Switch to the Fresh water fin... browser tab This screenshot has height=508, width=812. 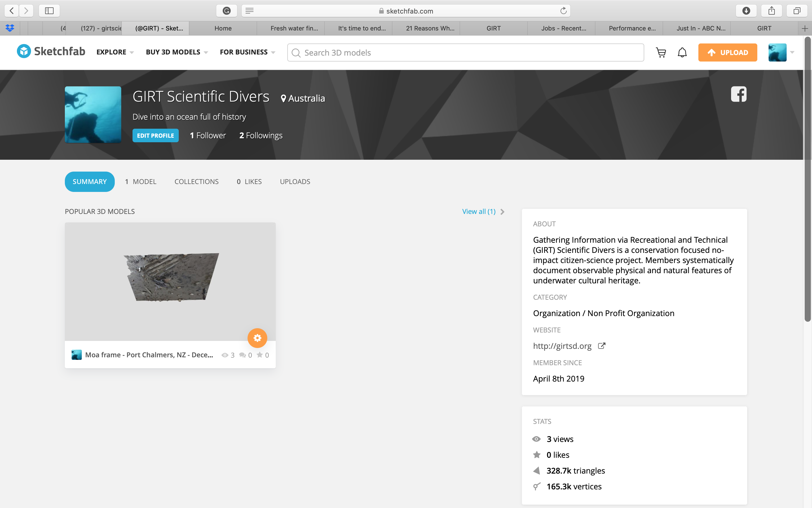click(x=291, y=29)
